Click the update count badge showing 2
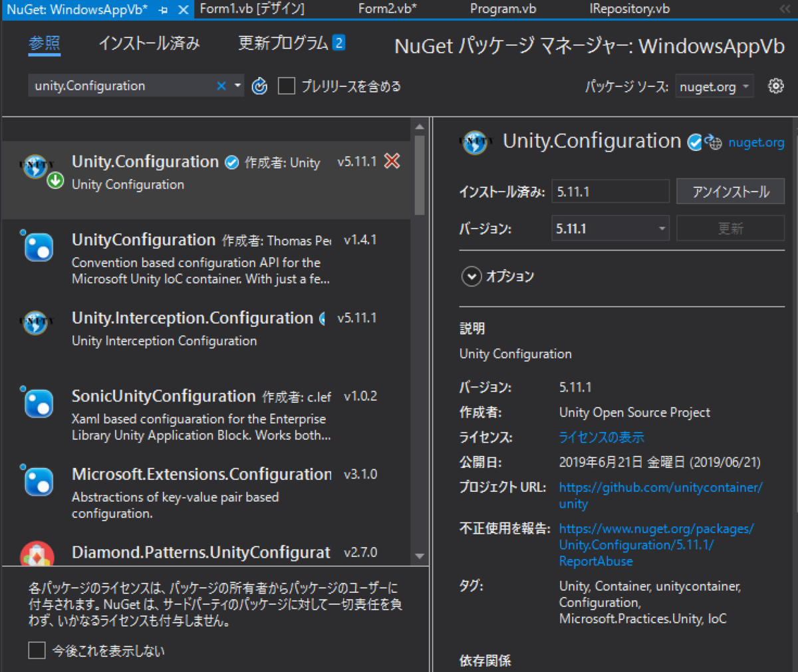The width and height of the screenshot is (798, 672). pos(338,43)
